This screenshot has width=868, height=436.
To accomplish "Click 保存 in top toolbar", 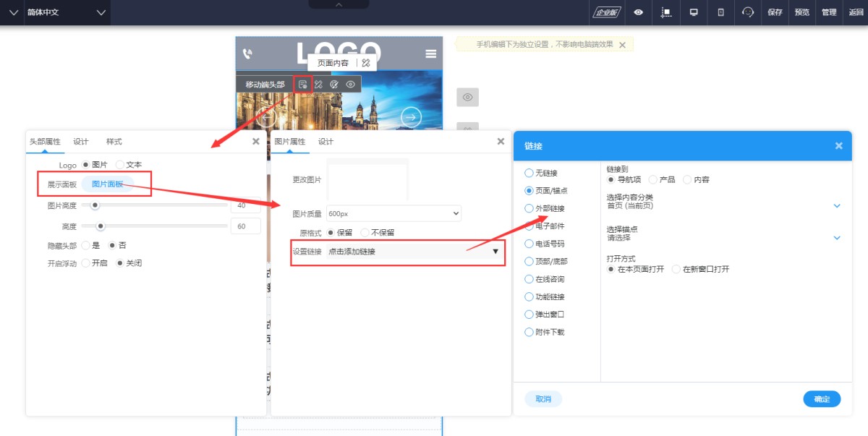I will click(775, 12).
